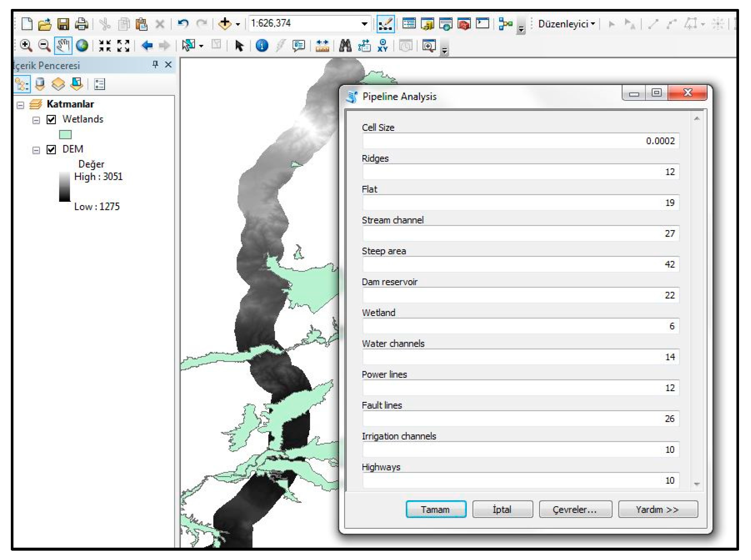The width and height of the screenshot is (751, 560).
Task: Click the Wetlands green color swatch
Action: tap(65, 134)
